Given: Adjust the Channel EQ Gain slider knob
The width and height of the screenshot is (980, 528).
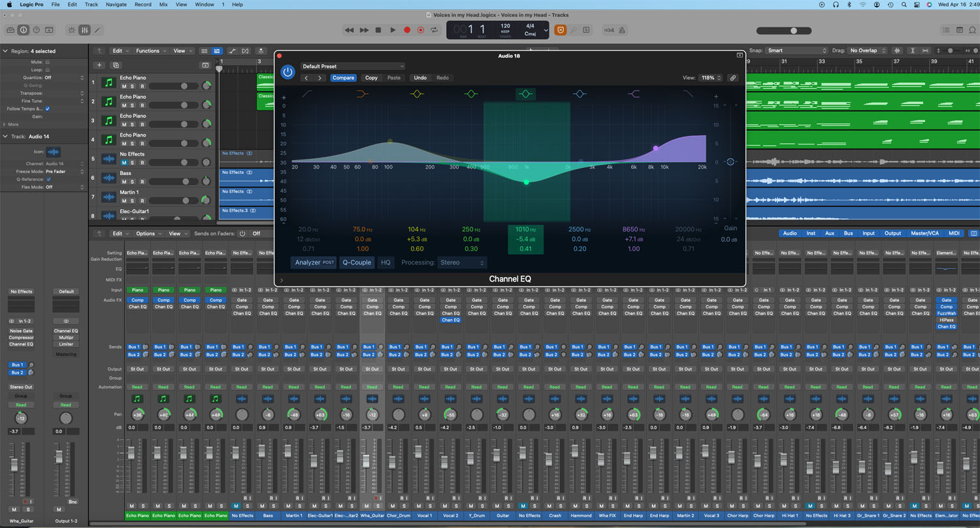Looking at the screenshot, I should click(x=730, y=162).
